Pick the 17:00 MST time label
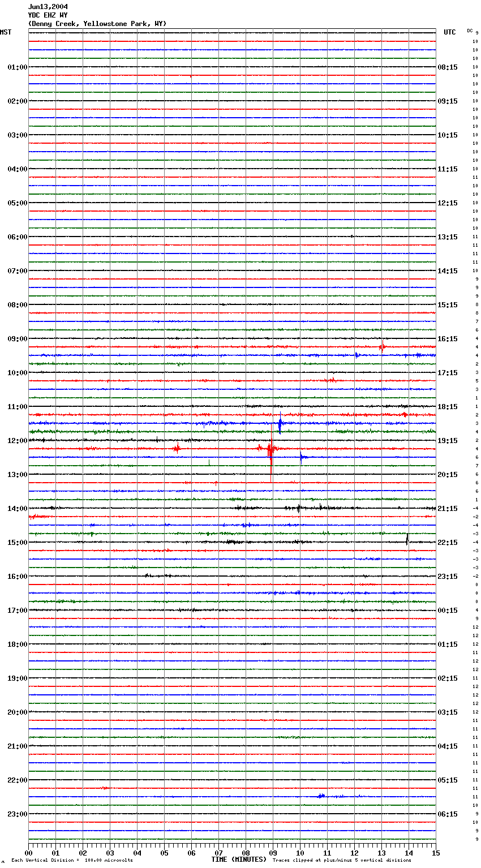This screenshot has width=481, height=868. pos(18,611)
